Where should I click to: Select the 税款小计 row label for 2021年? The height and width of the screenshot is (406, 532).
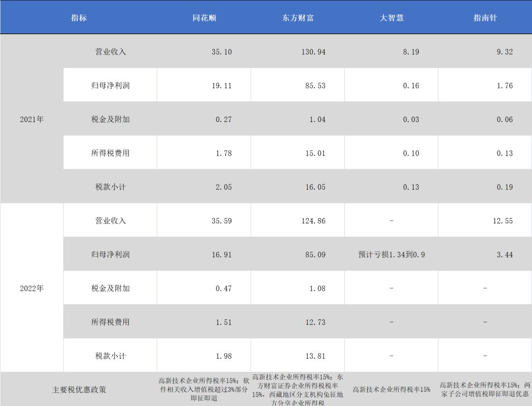pyautogui.click(x=109, y=187)
